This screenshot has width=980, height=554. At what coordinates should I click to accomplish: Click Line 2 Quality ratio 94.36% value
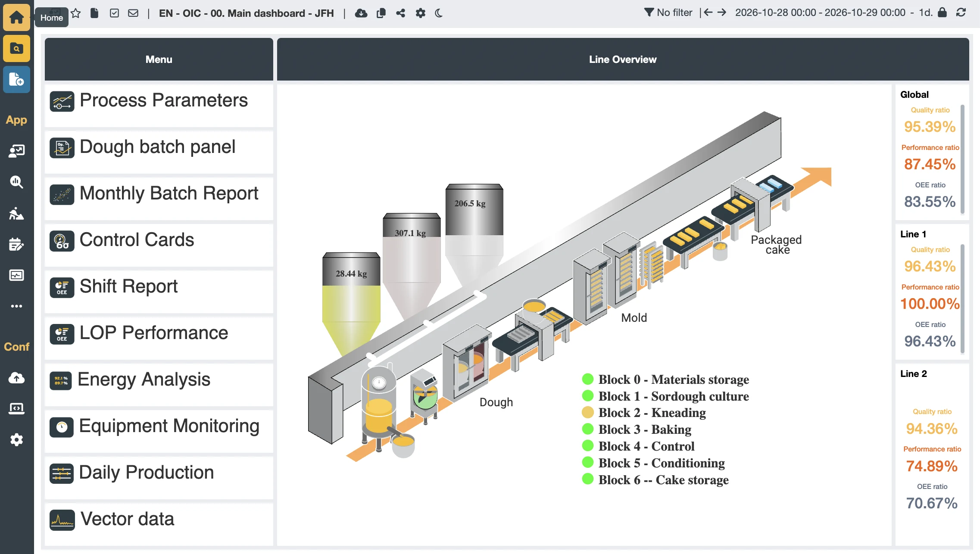click(932, 429)
